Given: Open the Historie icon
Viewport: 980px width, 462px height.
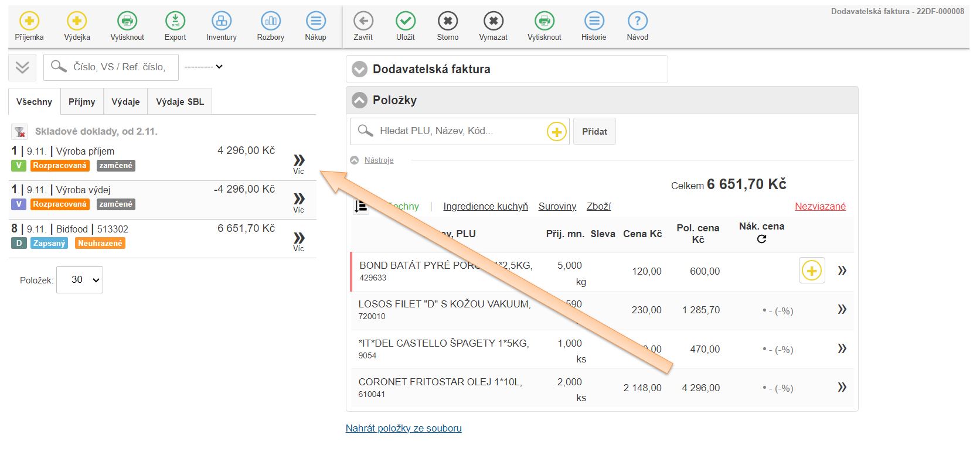Looking at the screenshot, I should tap(594, 22).
